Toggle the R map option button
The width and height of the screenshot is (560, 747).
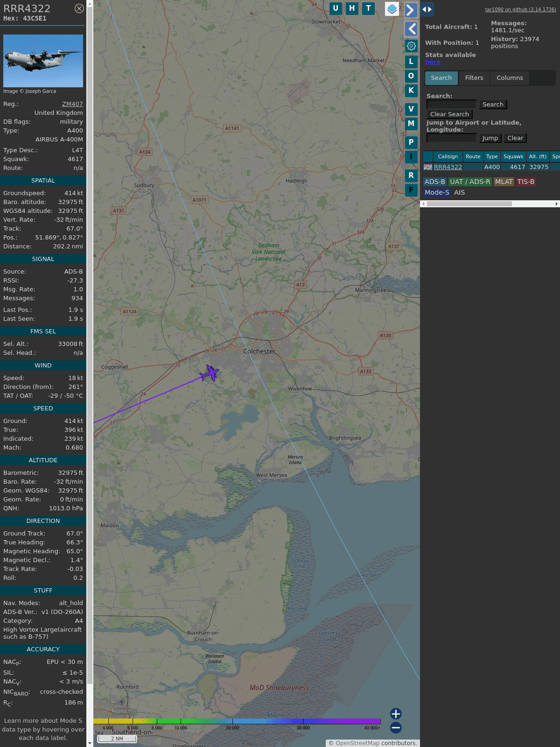tap(411, 176)
